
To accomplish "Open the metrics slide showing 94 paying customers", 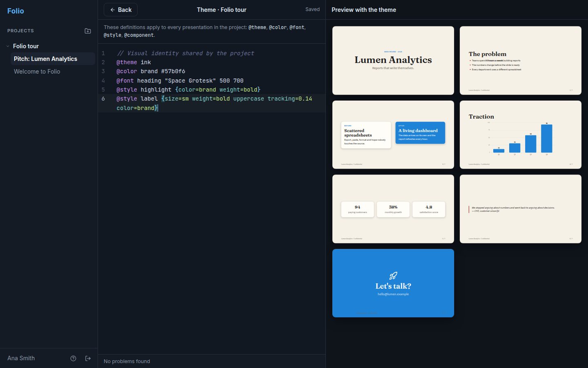I will click(393, 209).
